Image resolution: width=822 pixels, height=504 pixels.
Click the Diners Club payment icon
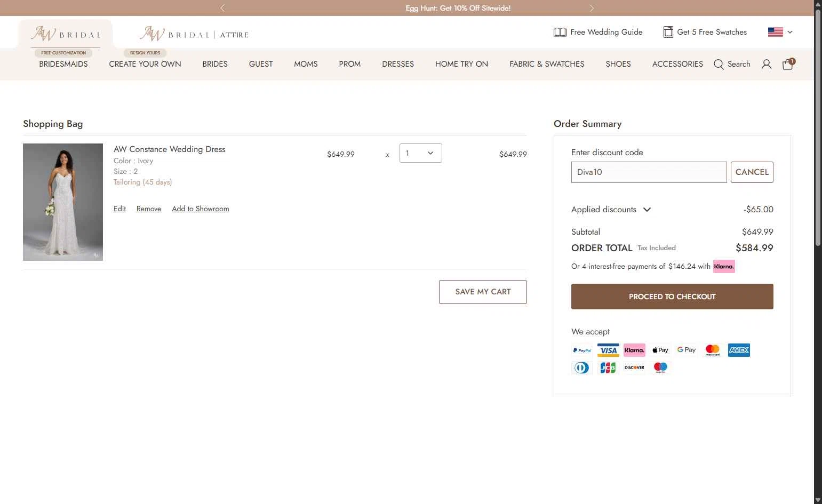[582, 367]
